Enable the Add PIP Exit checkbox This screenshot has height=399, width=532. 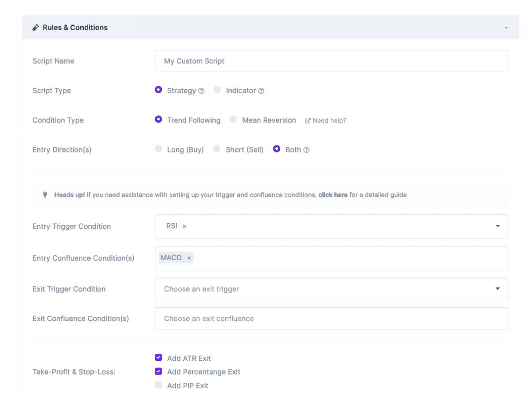(x=158, y=385)
